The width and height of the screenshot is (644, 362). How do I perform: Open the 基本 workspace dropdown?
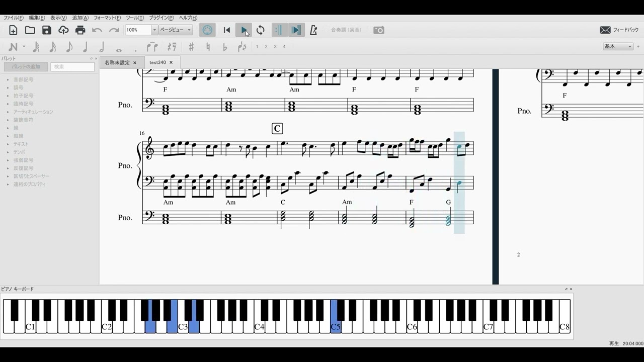618,46
